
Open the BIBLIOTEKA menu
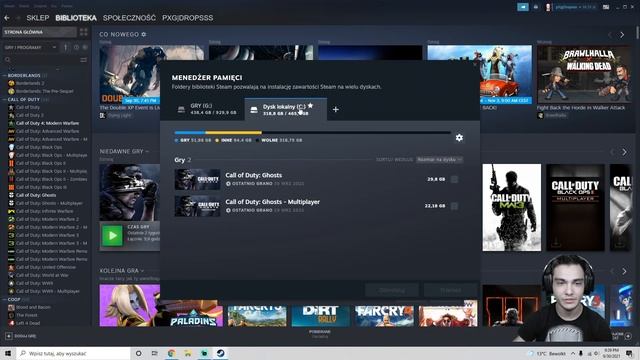76,18
